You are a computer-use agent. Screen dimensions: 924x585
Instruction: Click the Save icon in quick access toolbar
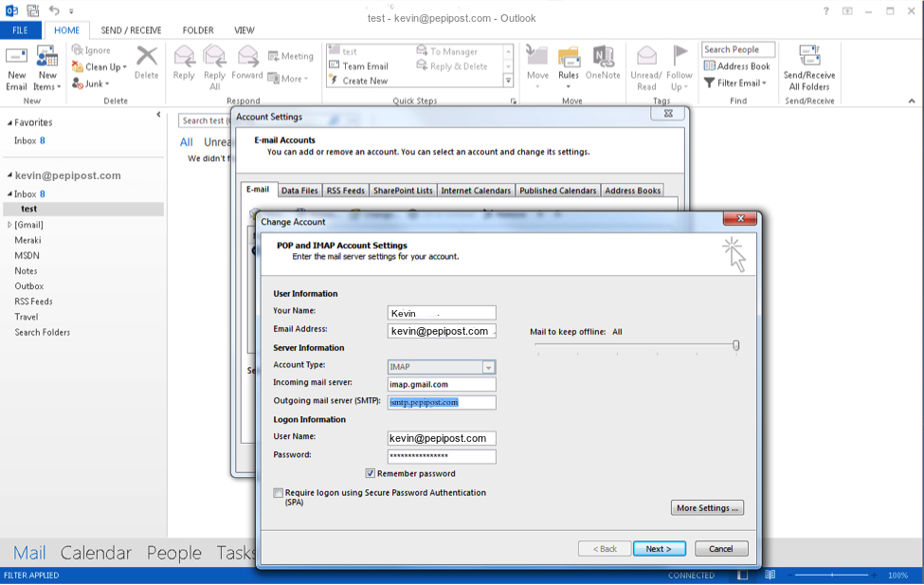click(x=32, y=10)
